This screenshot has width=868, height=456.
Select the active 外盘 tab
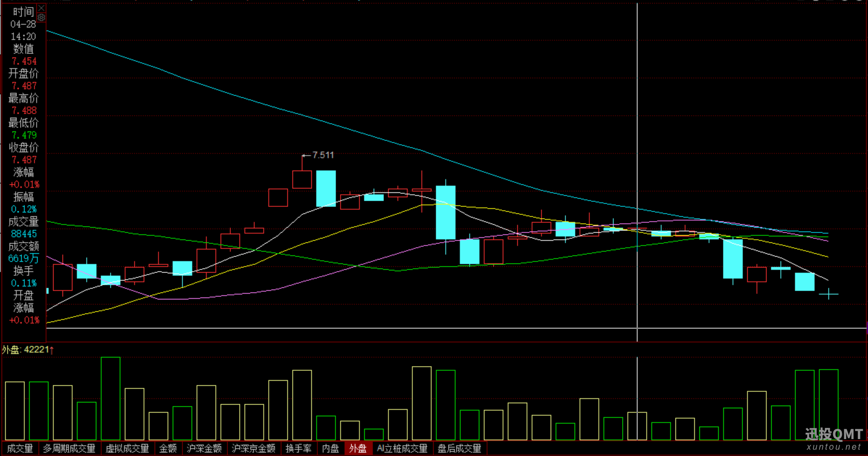(x=358, y=448)
